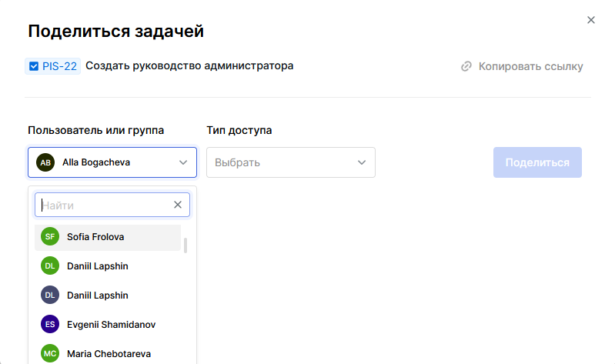Click the dark blue DL avatar icon
This screenshot has width=615, height=364.
[50, 296]
